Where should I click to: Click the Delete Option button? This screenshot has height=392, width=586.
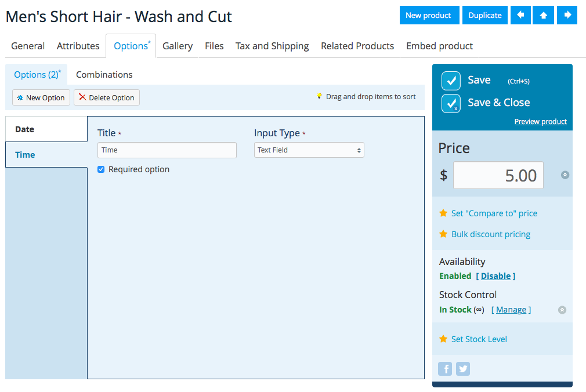[x=107, y=97]
